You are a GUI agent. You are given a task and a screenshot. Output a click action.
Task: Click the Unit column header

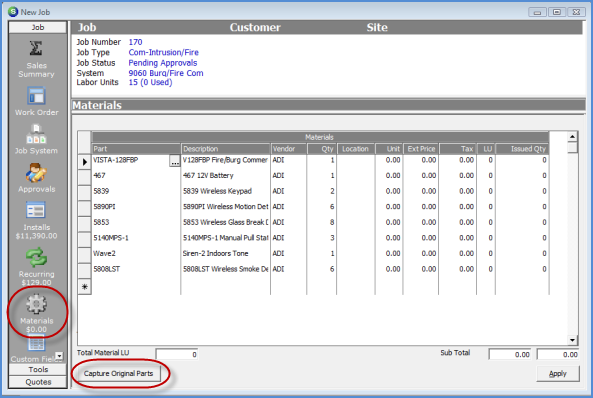point(389,149)
